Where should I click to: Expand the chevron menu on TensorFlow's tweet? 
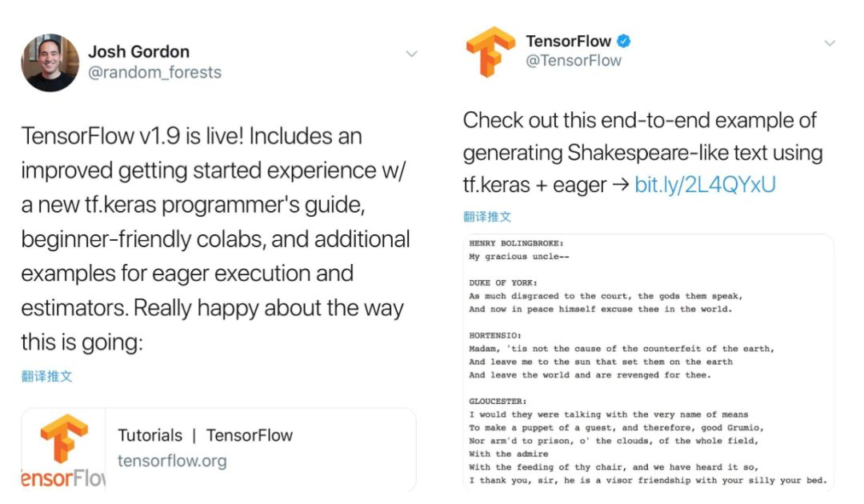[830, 43]
